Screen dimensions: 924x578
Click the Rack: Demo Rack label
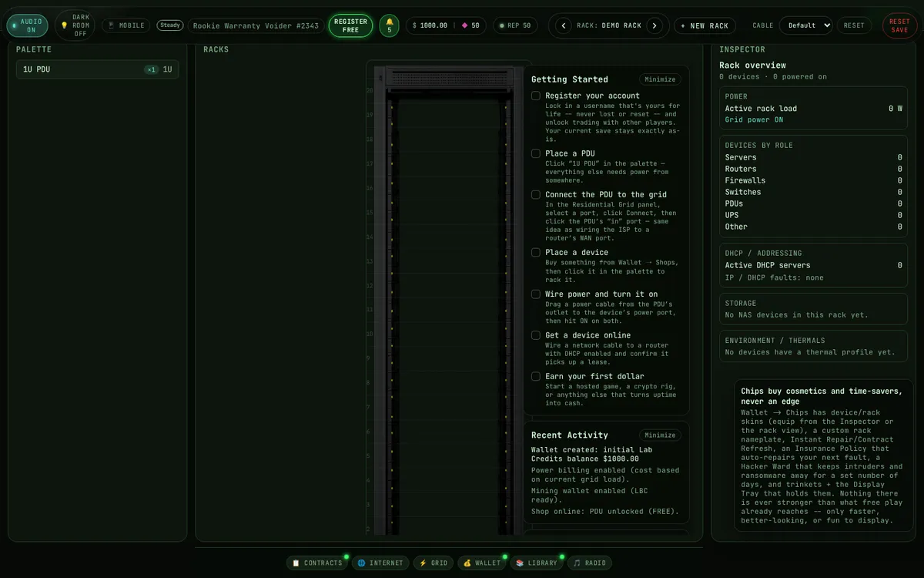coord(609,25)
